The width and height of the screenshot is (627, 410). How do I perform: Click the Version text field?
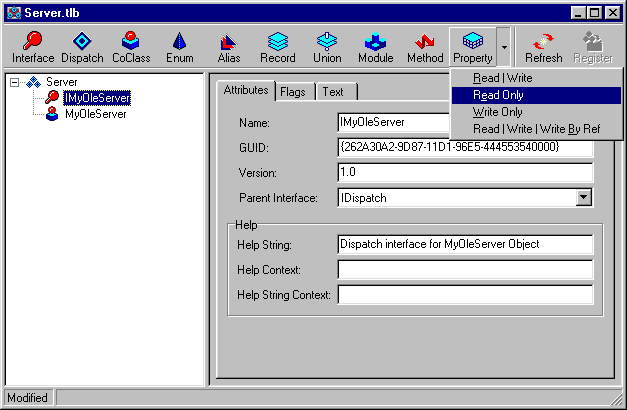(465, 172)
